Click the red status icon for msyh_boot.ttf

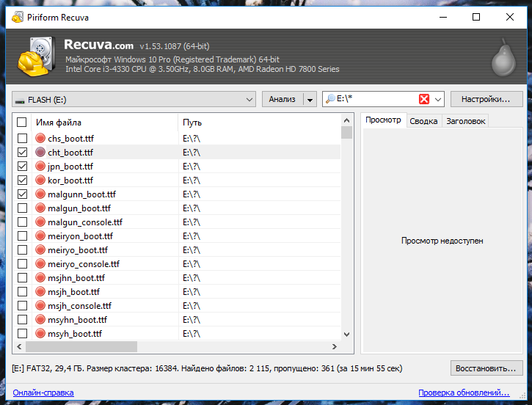coord(40,333)
